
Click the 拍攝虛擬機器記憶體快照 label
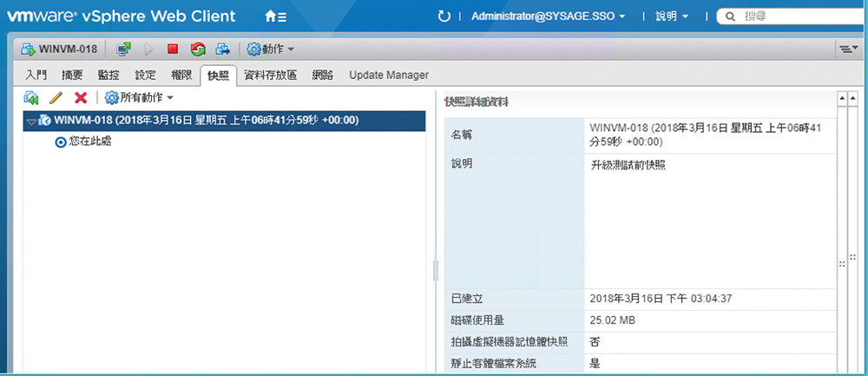click(510, 342)
